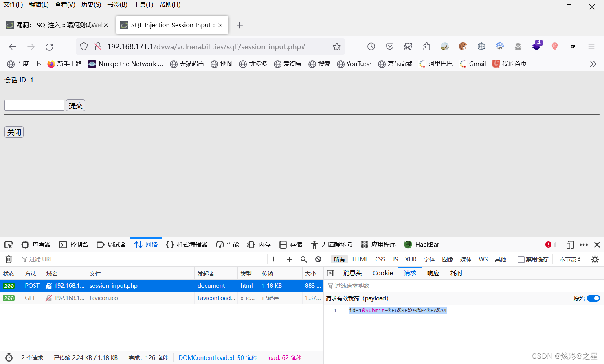This screenshot has height=364, width=604.
Task: Open the extensions puzzle icon
Action: coord(426,46)
